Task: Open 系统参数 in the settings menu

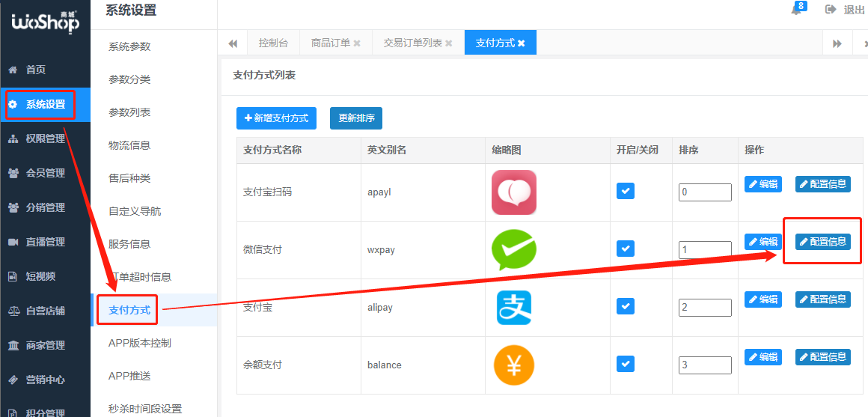Action: [129, 46]
